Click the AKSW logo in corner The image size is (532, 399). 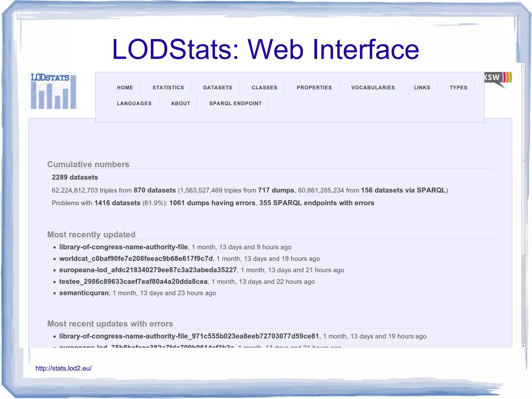(x=498, y=80)
